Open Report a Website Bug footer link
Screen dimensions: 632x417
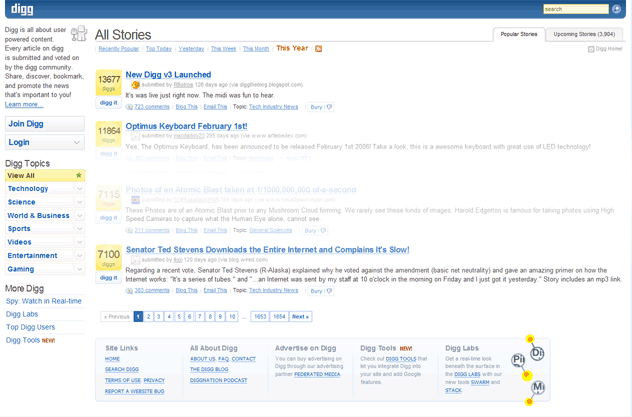click(135, 391)
